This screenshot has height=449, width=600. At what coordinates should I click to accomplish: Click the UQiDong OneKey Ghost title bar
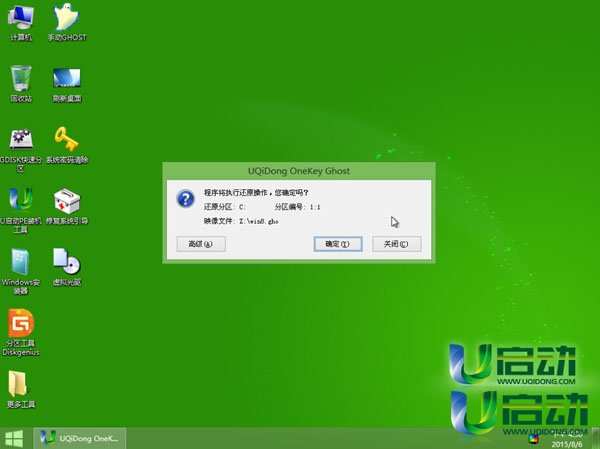299,171
